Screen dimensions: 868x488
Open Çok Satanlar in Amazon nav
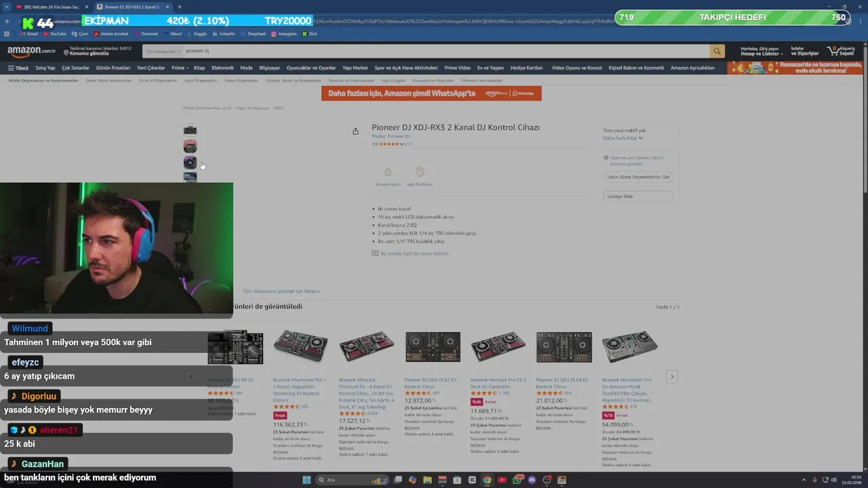75,68
